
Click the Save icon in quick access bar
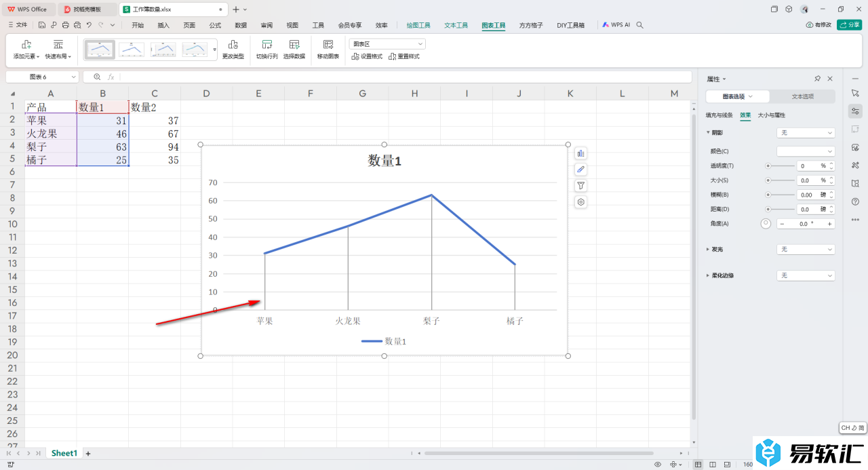[41, 25]
